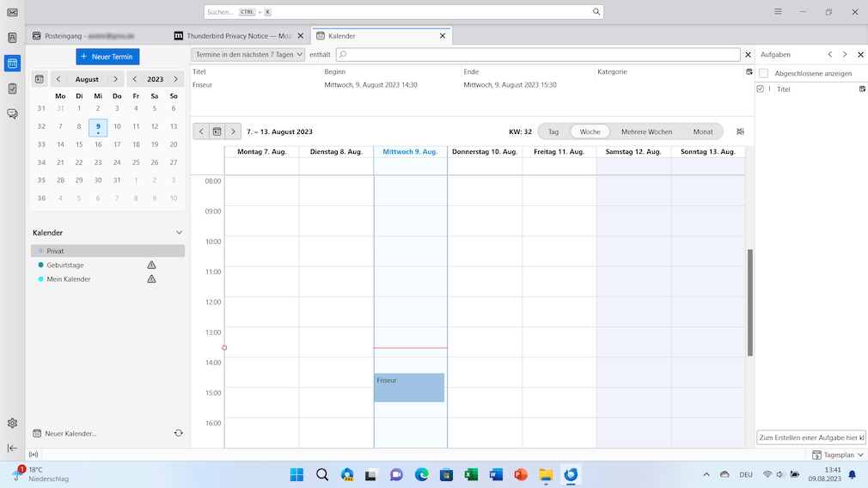Click the Neuer Termin button
This screenshot has height=488, width=868.
(107, 57)
